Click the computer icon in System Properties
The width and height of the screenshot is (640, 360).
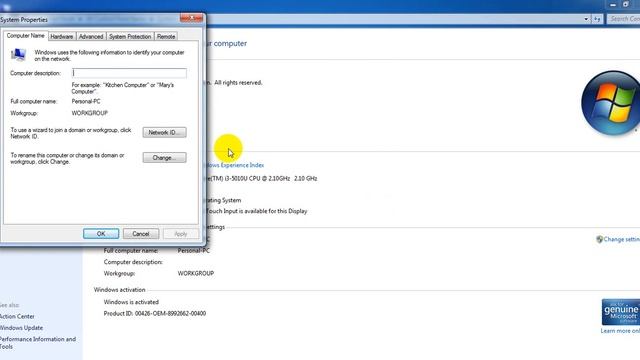point(18,54)
